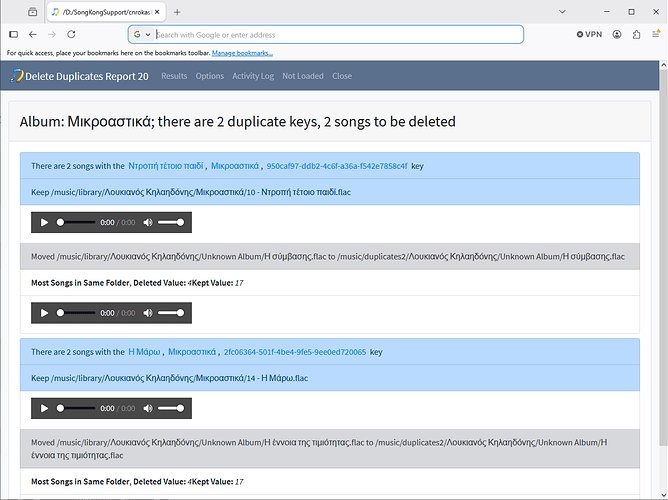Open a new browser tab
The height and width of the screenshot is (500, 668).
pyautogui.click(x=177, y=12)
